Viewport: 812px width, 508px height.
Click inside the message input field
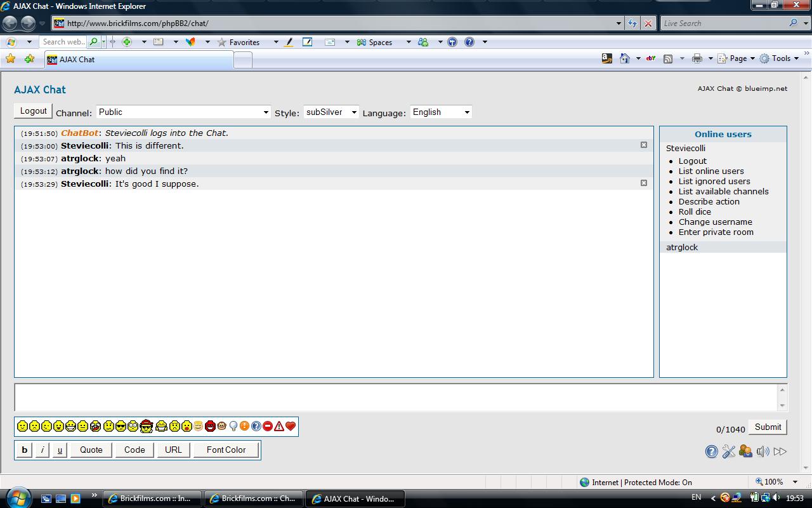pos(393,397)
